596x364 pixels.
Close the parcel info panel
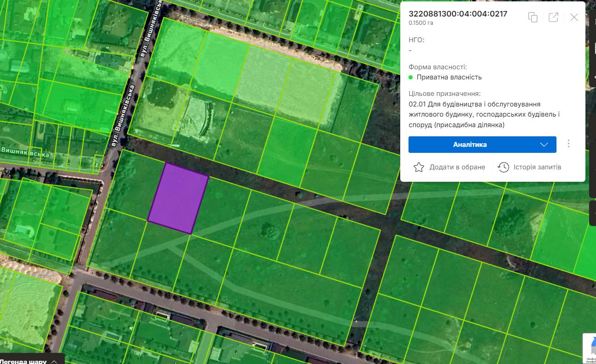click(574, 17)
